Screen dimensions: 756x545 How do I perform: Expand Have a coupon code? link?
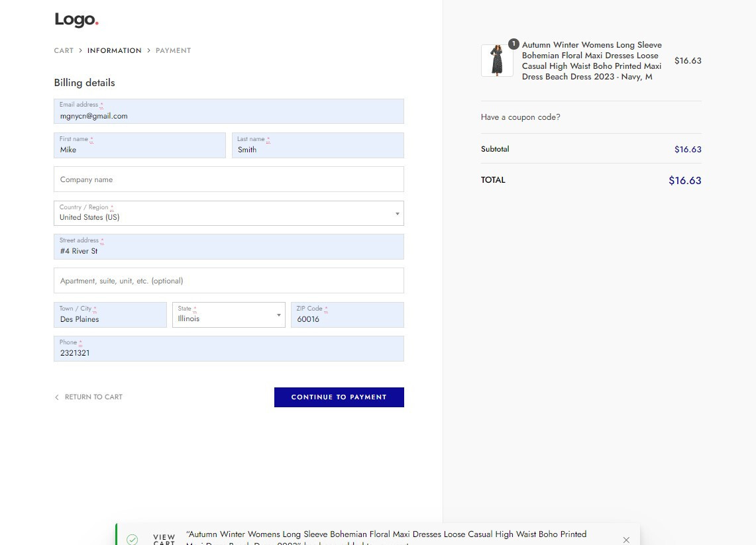[520, 117]
